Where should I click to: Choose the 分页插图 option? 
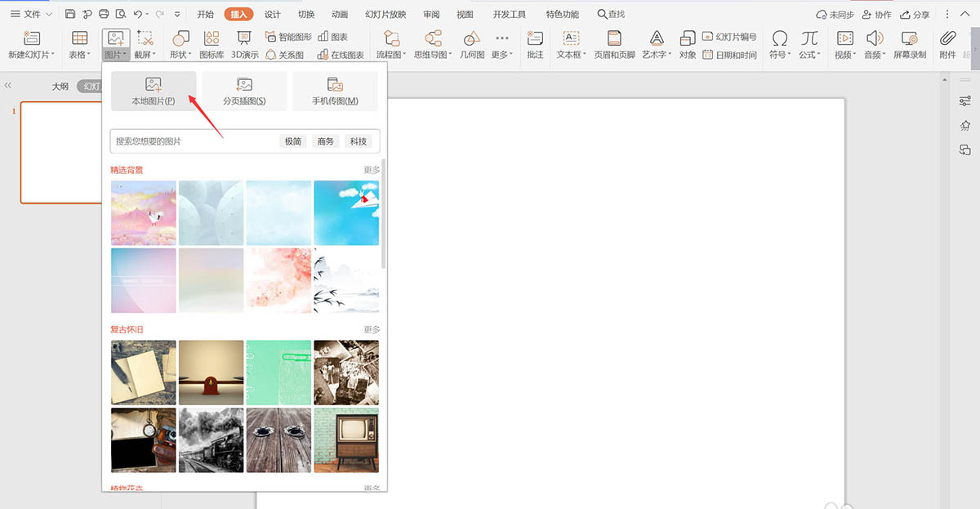click(x=244, y=91)
